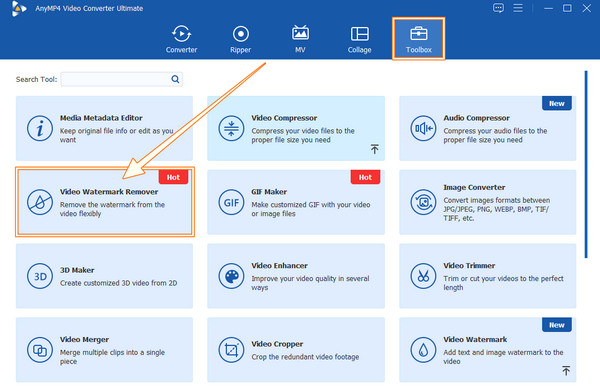Open the Video Enhancer title text

(279, 266)
